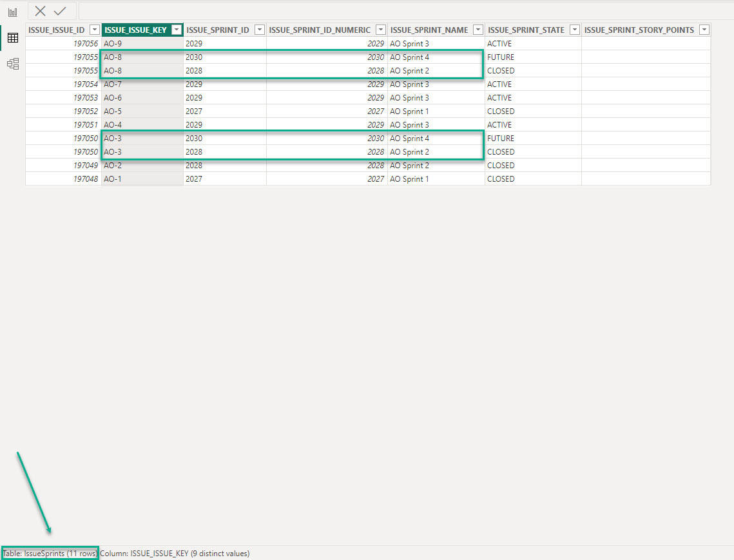Image resolution: width=734 pixels, height=560 pixels.
Task: Expand ISSUE_SPRINT_ID_NUMERIC filter arrow
Action: tap(380, 30)
